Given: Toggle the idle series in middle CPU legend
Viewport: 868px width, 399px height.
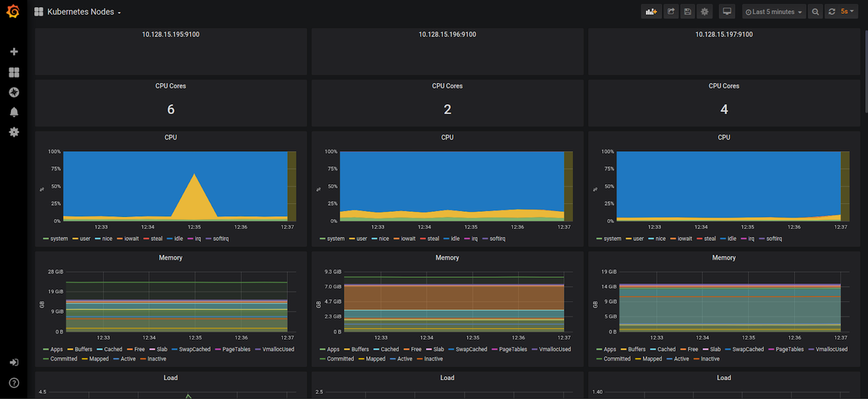Looking at the screenshot, I should pyautogui.click(x=455, y=239).
